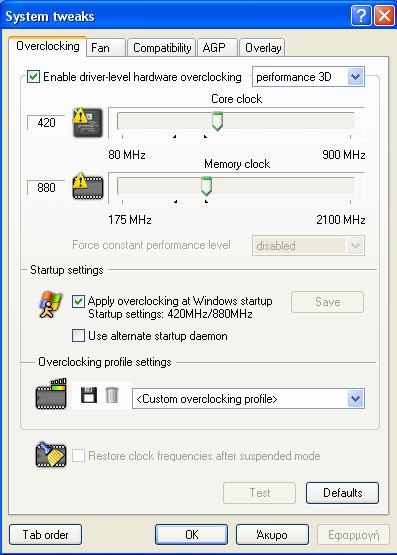
Task: Toggle Enable driver-level hardware overclocking checkbox
Action: pos(33,76)
